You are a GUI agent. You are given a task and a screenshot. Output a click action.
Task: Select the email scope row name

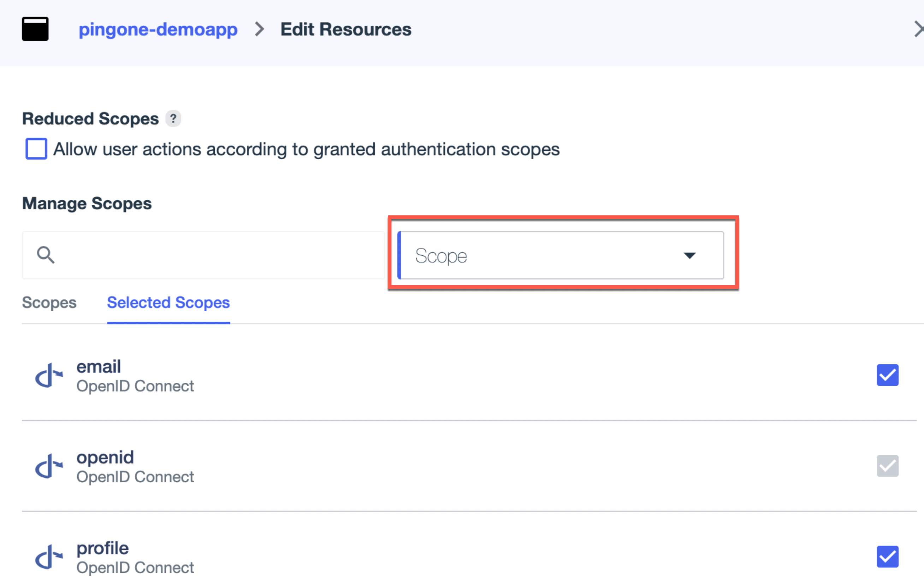[x=99, y=367]
